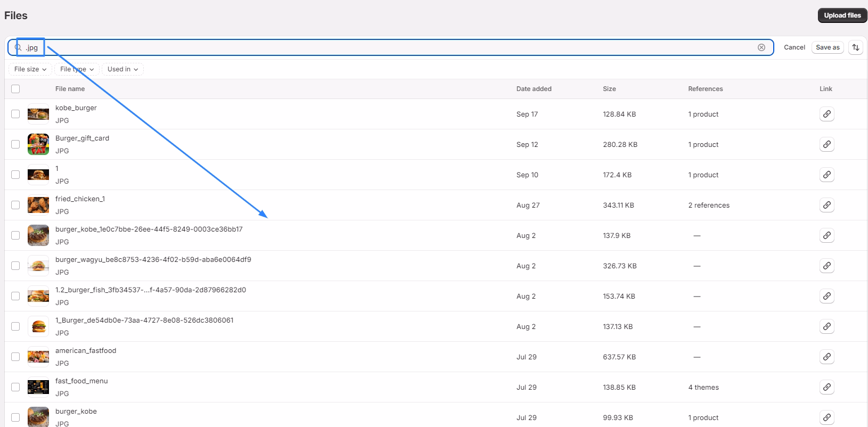Copy link for fast_food_menu file
This screenshot has height=427, width=868.
tap(826, 387)
